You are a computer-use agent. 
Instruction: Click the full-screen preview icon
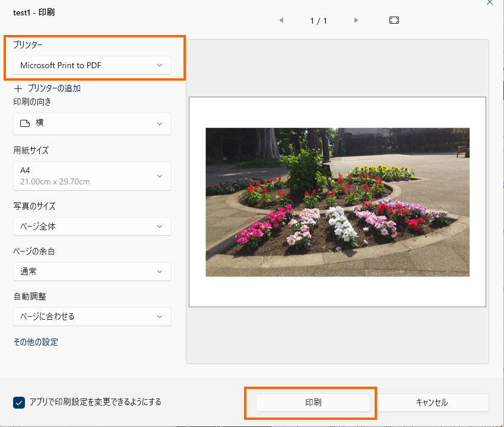click(394, 20)
